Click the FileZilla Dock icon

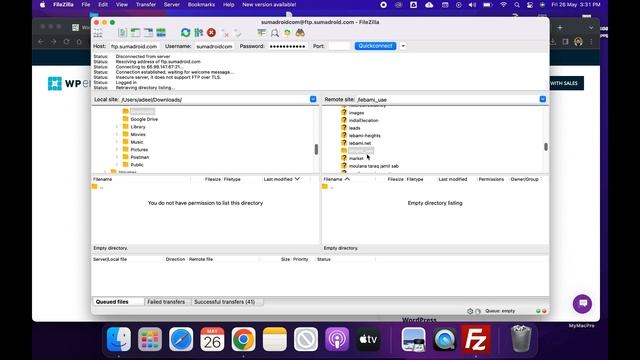pos(476,339)
